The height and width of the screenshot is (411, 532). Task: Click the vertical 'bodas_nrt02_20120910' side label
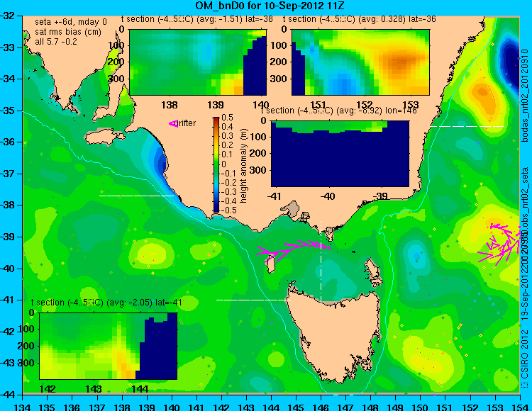[x=526, y=96]
